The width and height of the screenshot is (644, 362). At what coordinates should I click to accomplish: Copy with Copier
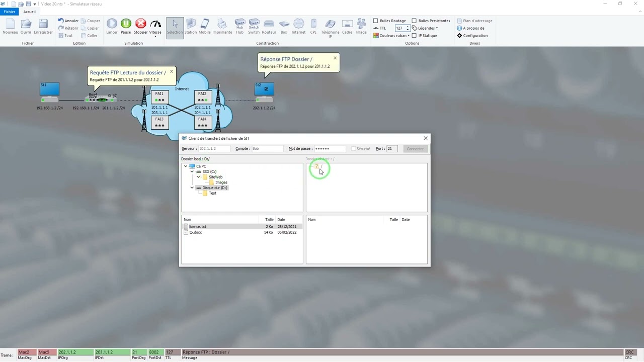tap(90, 28)
